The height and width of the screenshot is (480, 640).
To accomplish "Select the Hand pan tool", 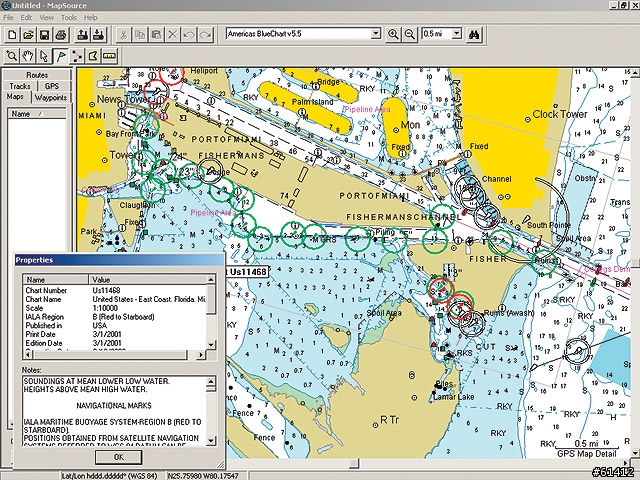I will (28, 56).
